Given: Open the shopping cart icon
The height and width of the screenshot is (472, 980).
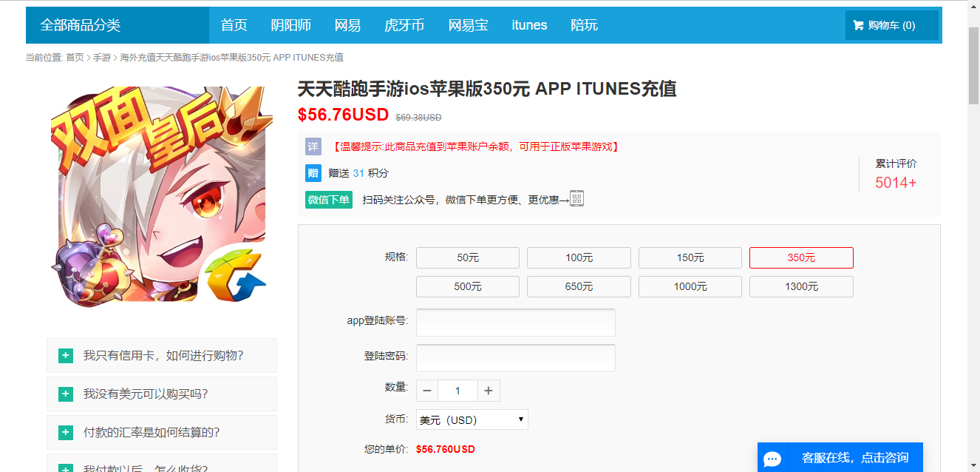Looking at the screenshot, I should pos(858,25).
